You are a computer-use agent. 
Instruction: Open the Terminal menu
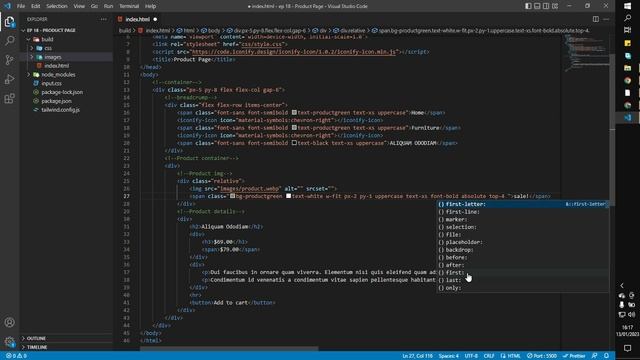(x=129, y=6)
